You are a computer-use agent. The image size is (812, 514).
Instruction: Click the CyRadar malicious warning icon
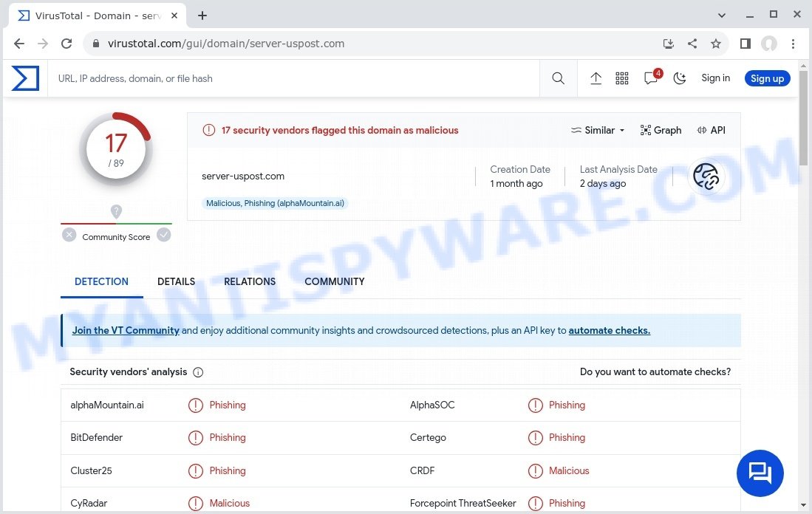(x=195, y=503)
